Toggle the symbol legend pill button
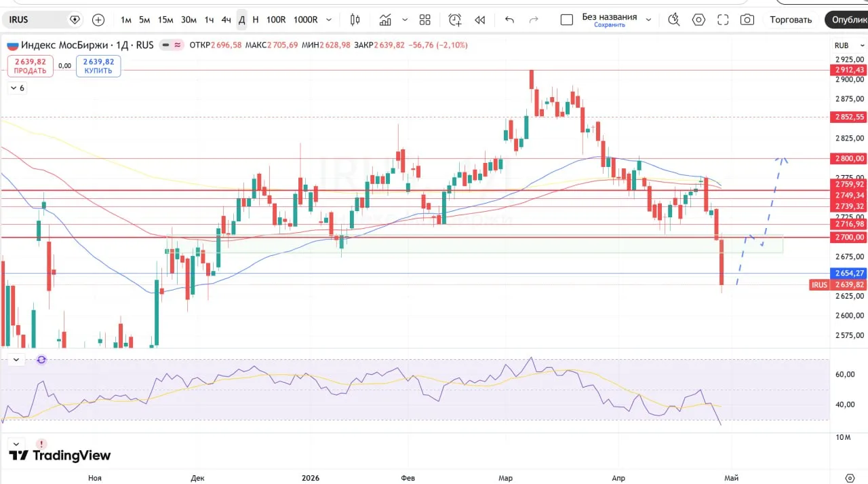Image resolution: width=868 pixels, height=484 pixels. click(x=172, y=45)
